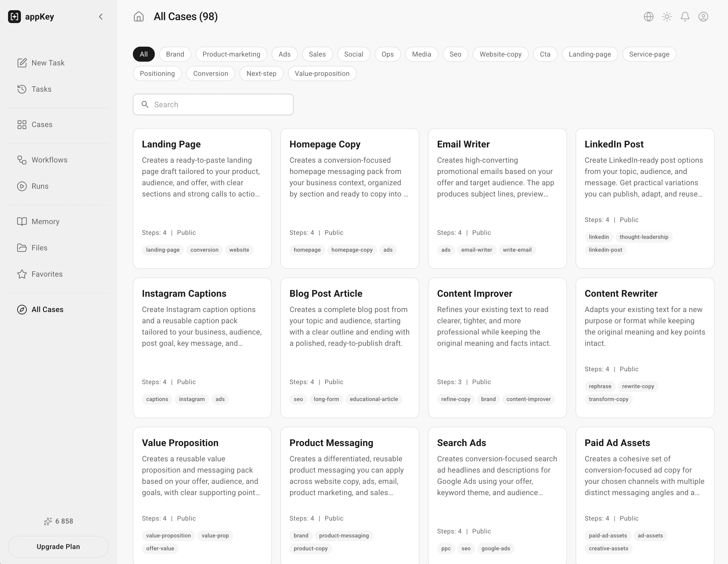Click the Memory book icon

tap(22, 221)
